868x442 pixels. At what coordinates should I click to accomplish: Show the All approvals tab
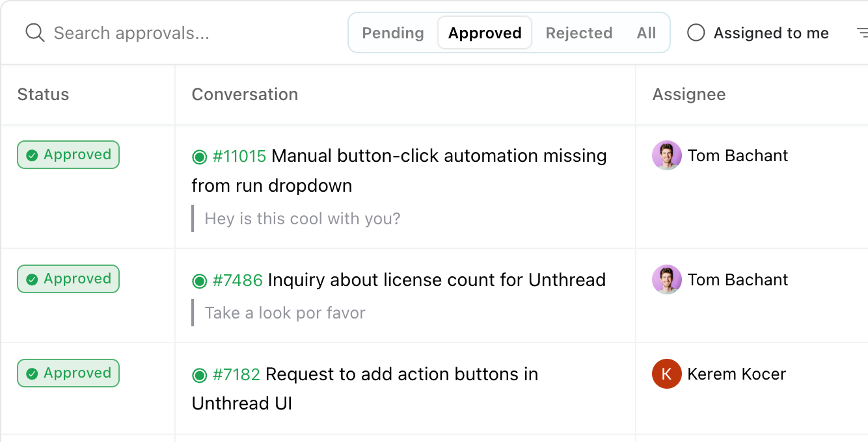646,33
